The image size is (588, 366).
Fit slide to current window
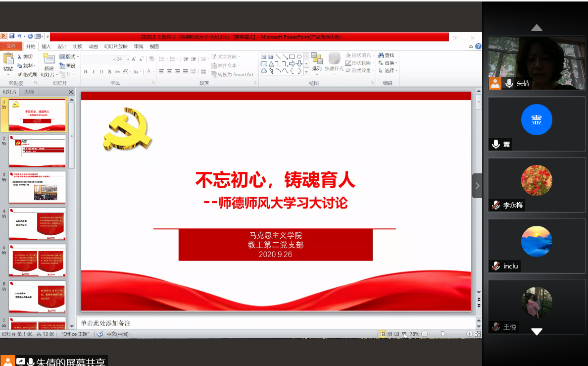(478, 334)
